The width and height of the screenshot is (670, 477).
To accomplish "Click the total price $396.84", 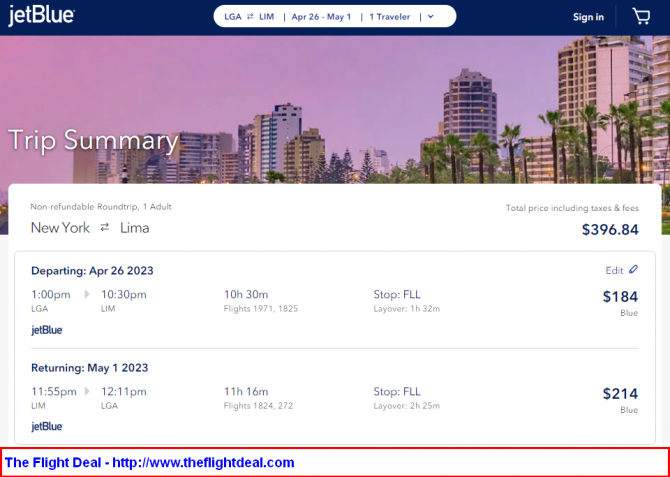I will click(x=610, y=230).
